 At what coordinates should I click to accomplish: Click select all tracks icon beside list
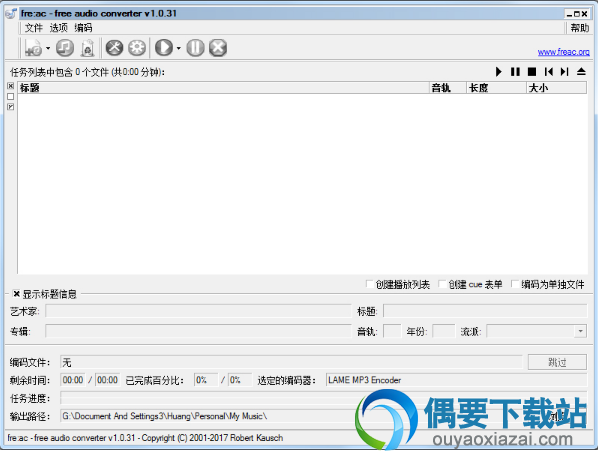click(11, 86)
